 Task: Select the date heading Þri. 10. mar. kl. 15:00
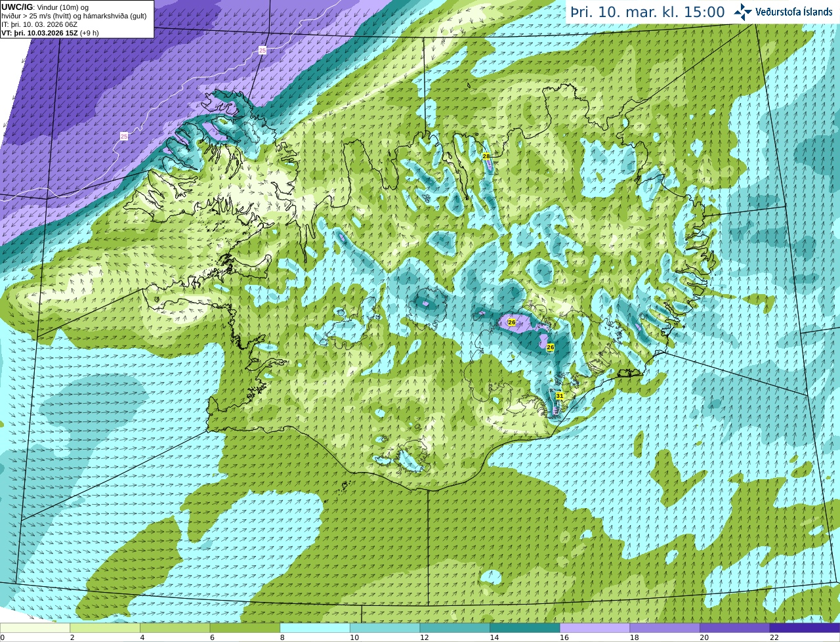[647, 12]
